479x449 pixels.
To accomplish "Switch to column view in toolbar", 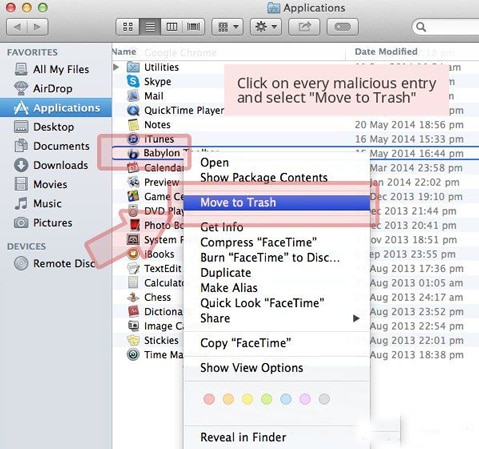I will 172,27.
